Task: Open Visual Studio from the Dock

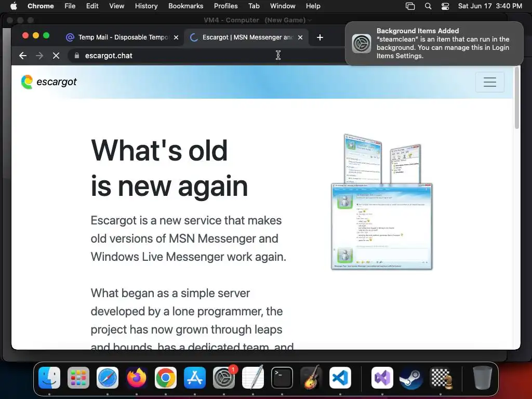Action: 382,378
